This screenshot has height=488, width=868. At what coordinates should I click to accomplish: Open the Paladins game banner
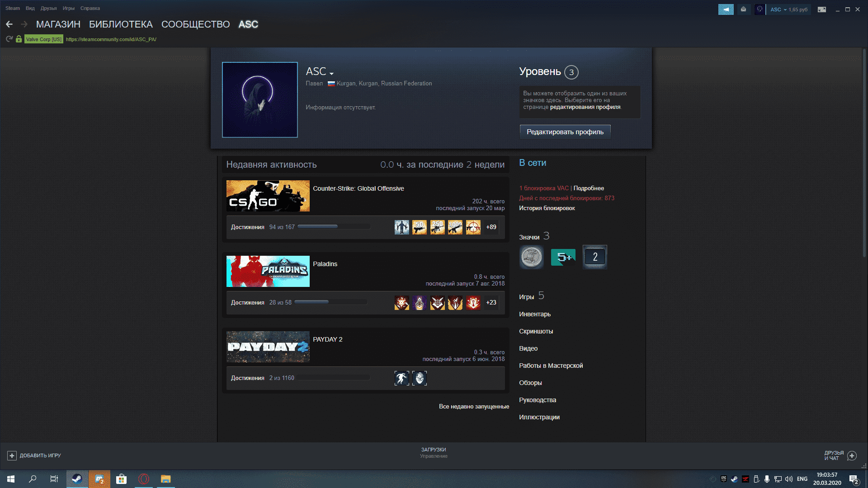tap(268, 272)
